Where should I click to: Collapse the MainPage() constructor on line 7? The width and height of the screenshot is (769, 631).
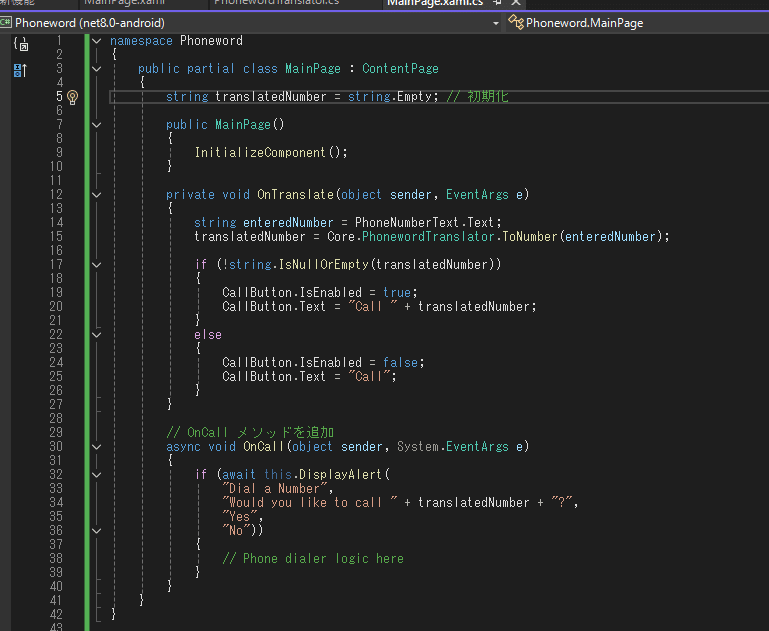coord(97,125)
